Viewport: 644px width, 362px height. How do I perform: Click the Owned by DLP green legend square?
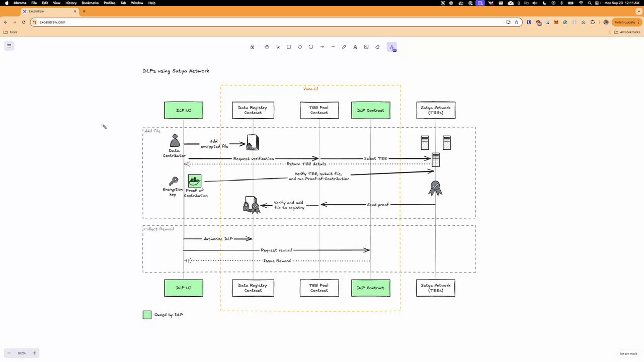pyautogui.click(x=147, y=315)
